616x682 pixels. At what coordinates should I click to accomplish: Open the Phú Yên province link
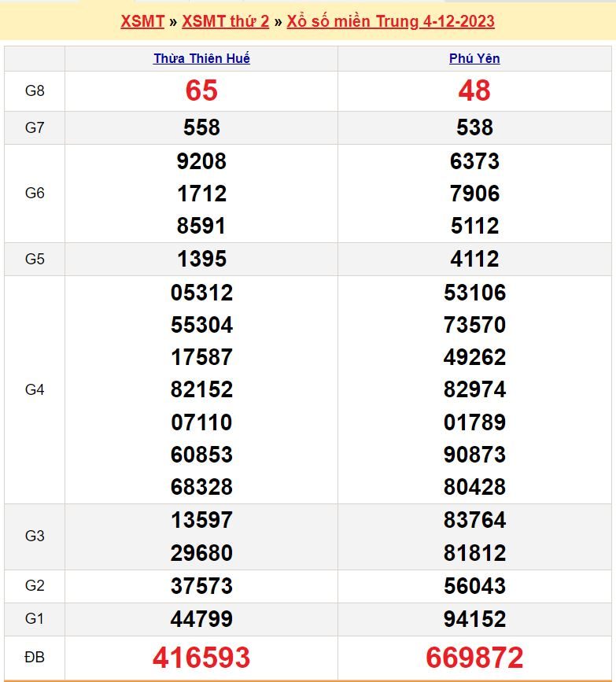[x=474, y=59]
